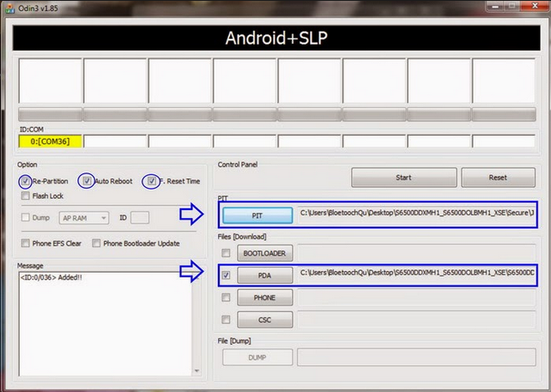Select the yellow 0:[COM36] port box
Viewport: 551px width, 392px height.
51,142
